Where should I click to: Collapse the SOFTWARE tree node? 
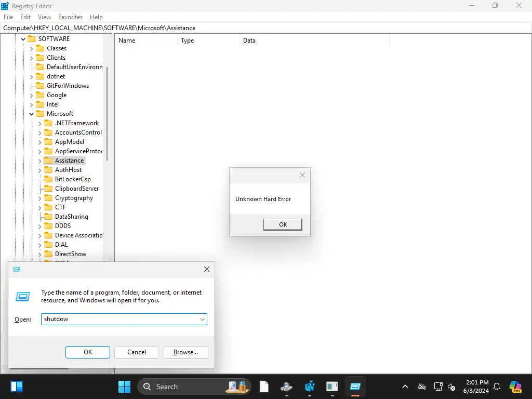click(x=23, y=39)
